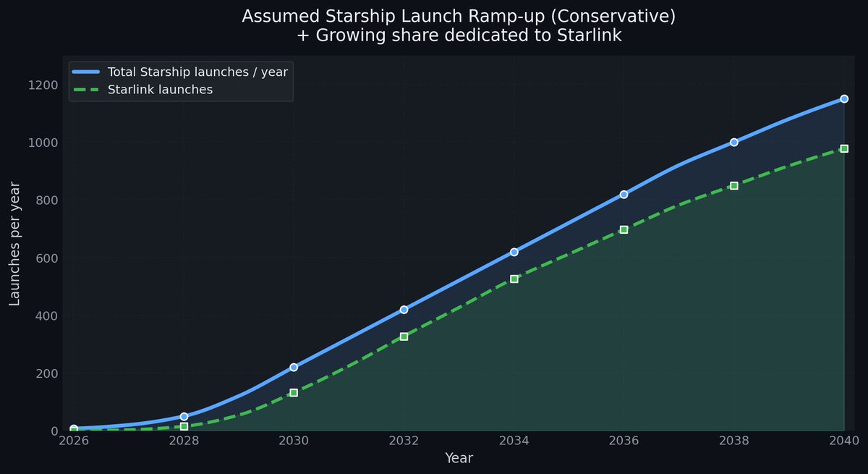Select the blue circle data point at 2040
The height and width of the screenshot is (474, 868).
[843, 99]
